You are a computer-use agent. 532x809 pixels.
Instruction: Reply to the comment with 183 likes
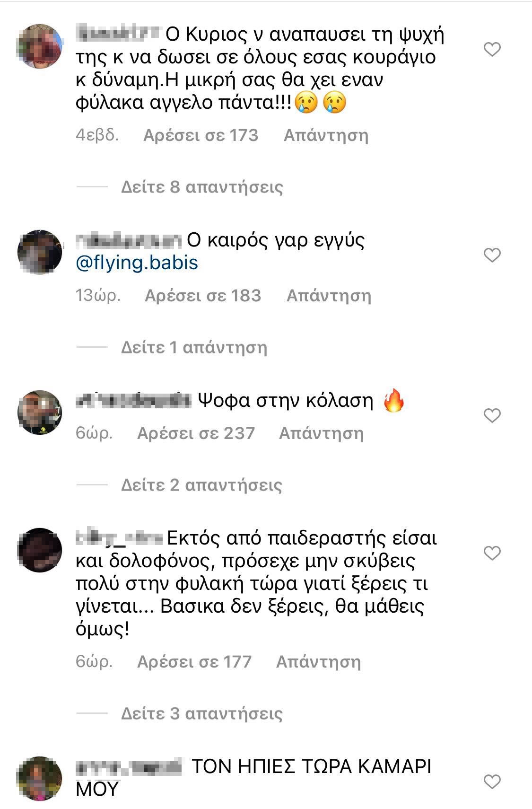(329, 296)
